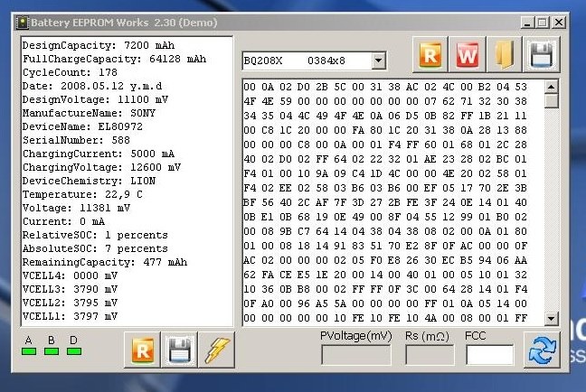Select the 'RelativeSOC: 1 percents' line
This screenshot has height=392, width=586.
click(95, 235)
